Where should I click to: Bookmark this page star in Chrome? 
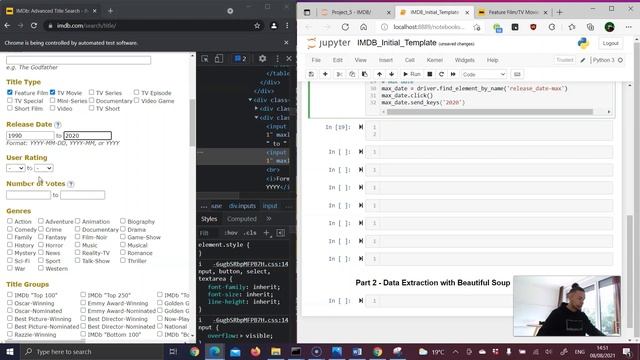pyautogui.click(x=257, y=26)
